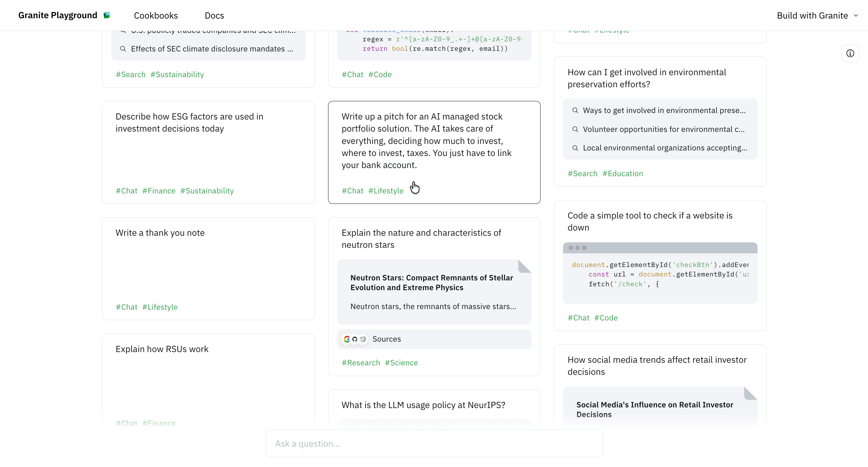This screenshot has width=868, height=467.
Task: Open the 'Describe how ESG factors' prompt card
Action: (208, 152)
